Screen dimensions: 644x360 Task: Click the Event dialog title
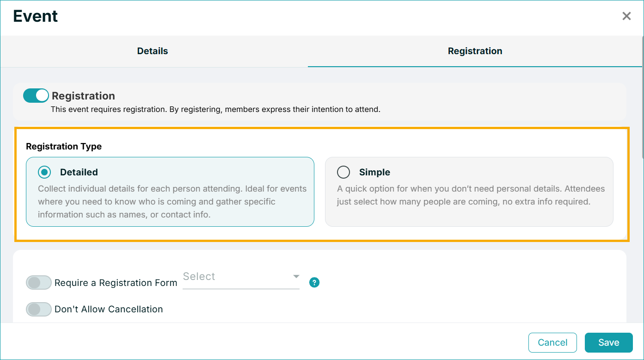click(x=36, y=16)
